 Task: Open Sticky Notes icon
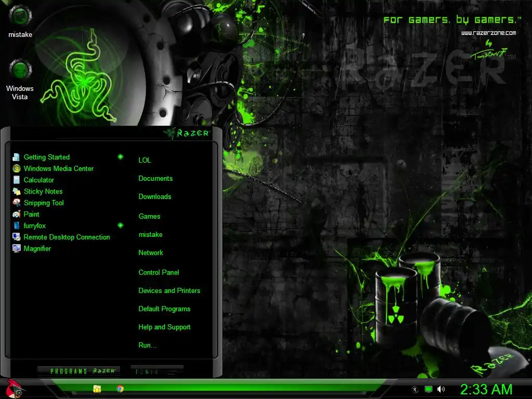16,191
